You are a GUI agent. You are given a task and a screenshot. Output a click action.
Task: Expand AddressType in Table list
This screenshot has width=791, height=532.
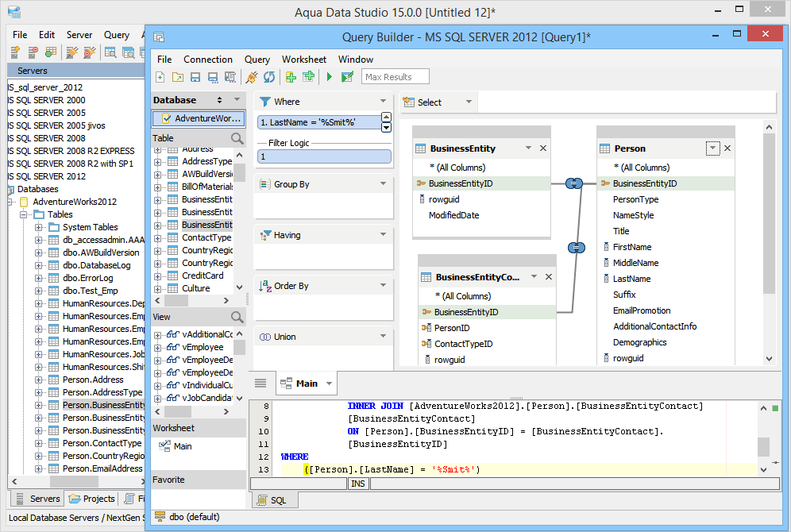[157, 162]
